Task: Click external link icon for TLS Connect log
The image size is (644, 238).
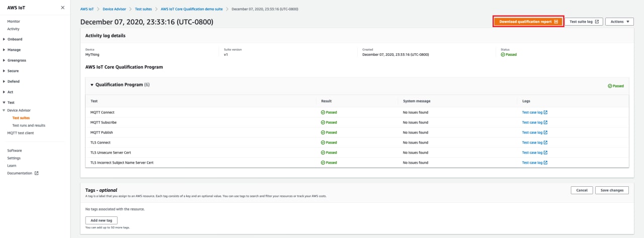Action: [545, 143]
